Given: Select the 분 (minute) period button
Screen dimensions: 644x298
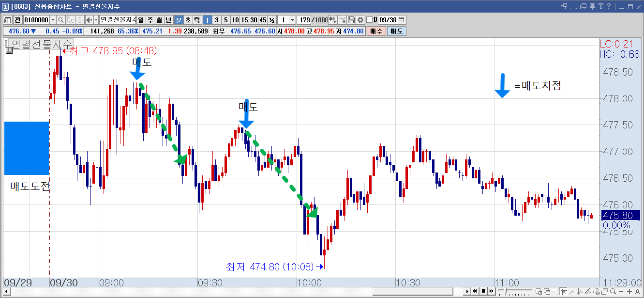Looking at the screenshot, I should point(179,20).
